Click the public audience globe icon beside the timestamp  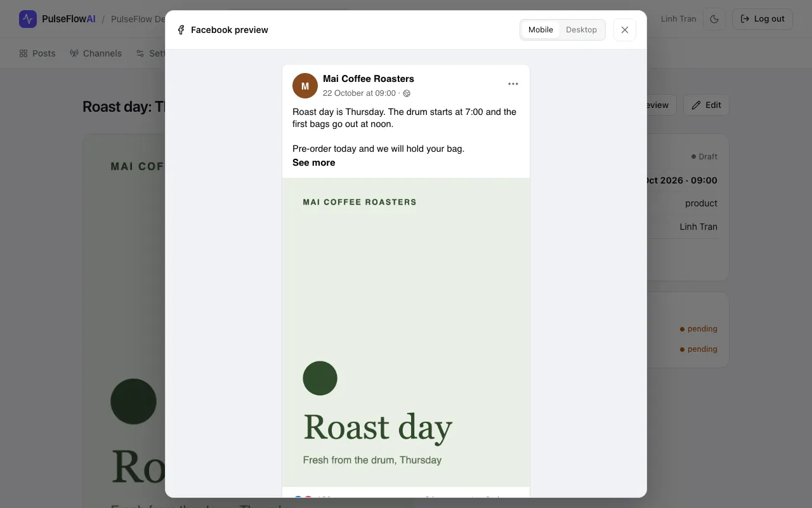tap(407, 93)
